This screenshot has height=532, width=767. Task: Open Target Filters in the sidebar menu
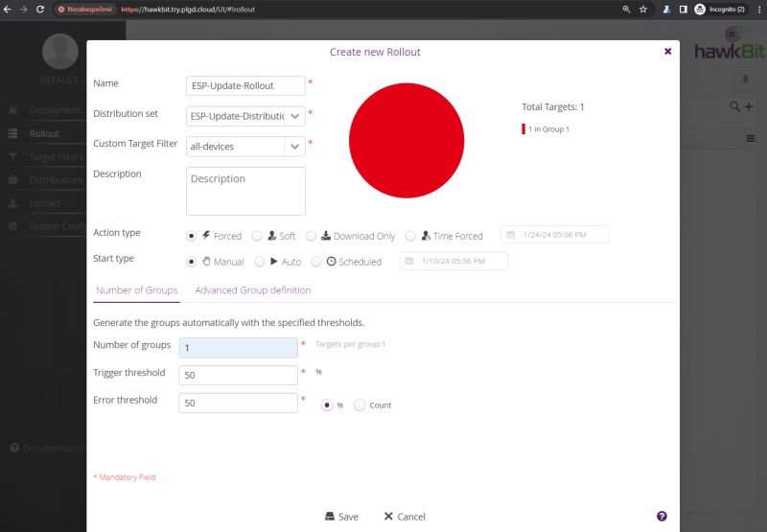click(x=57, y=156)
